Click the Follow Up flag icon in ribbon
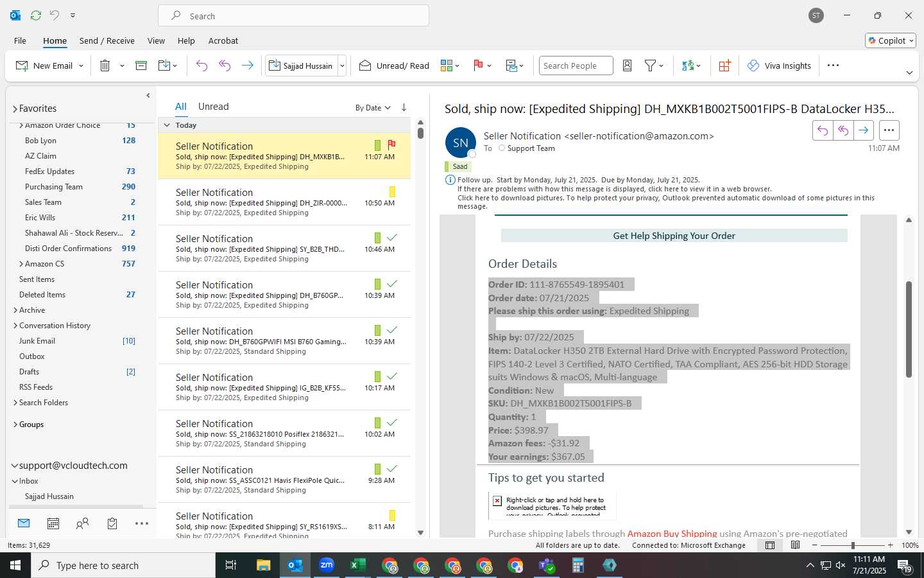 point(478,66)
